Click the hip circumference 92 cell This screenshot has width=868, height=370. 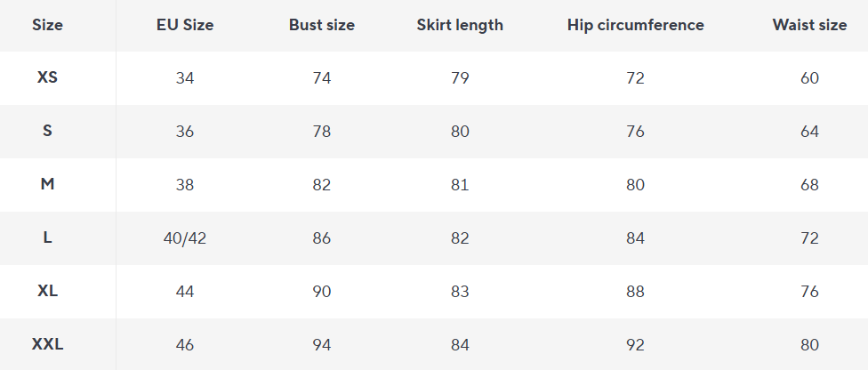tap(635, 345)
